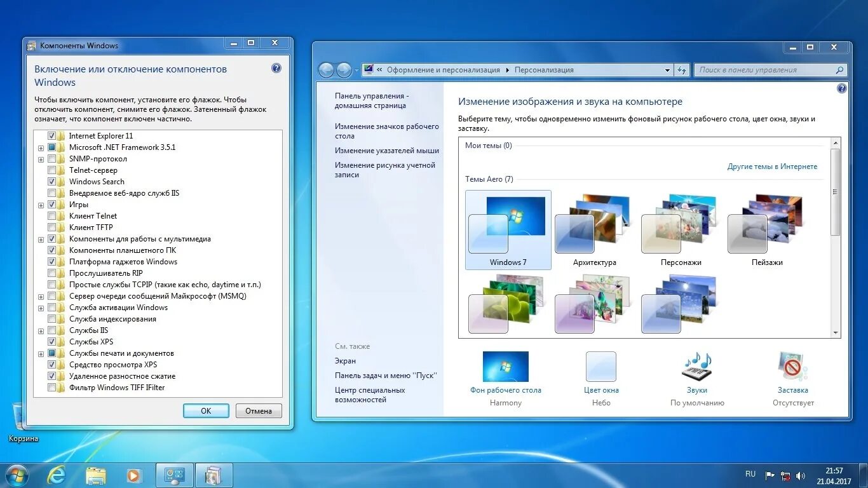Screen dimensions: 868x488
Task: Click OK in Windows Components dialog
Action: point(206,410)
